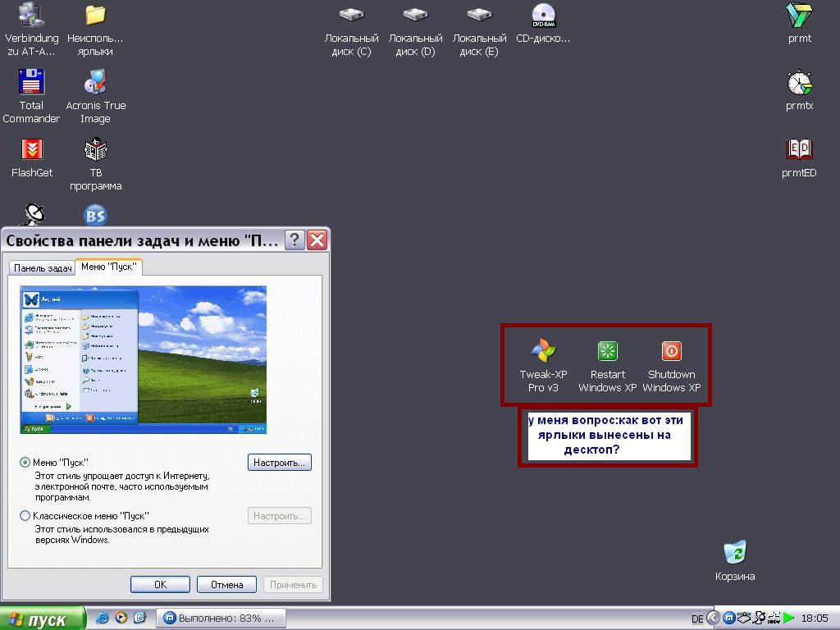Select the prmtx stopwatch desktop icon
The height and width of the screenshot is (630, 840).
799,90
